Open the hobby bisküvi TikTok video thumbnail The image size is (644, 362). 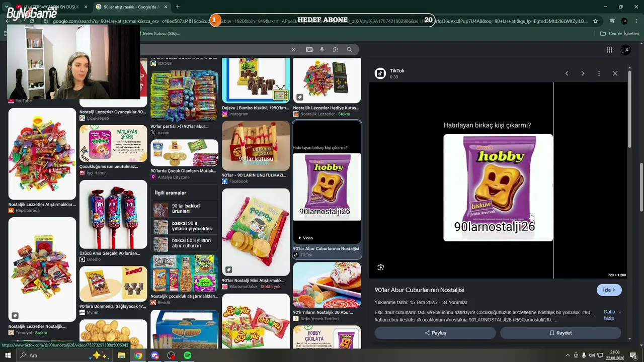tap(327, 183)
